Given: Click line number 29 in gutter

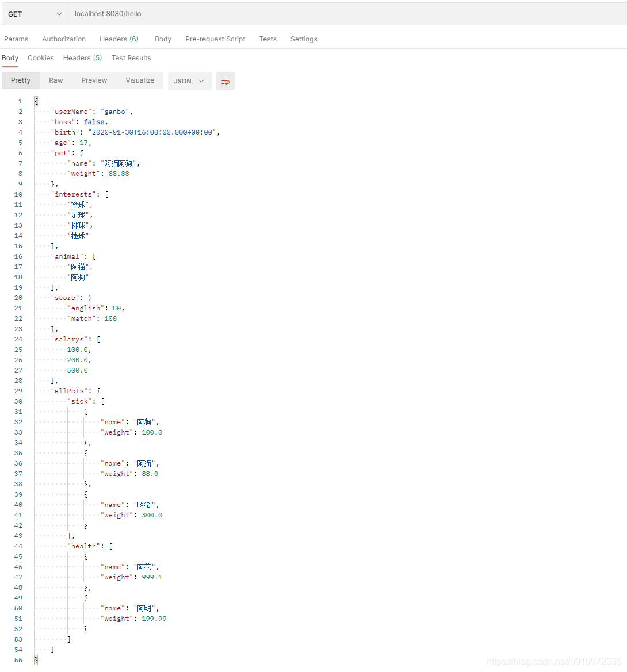Looking at the screenshot, I should (x=18, y=391).
